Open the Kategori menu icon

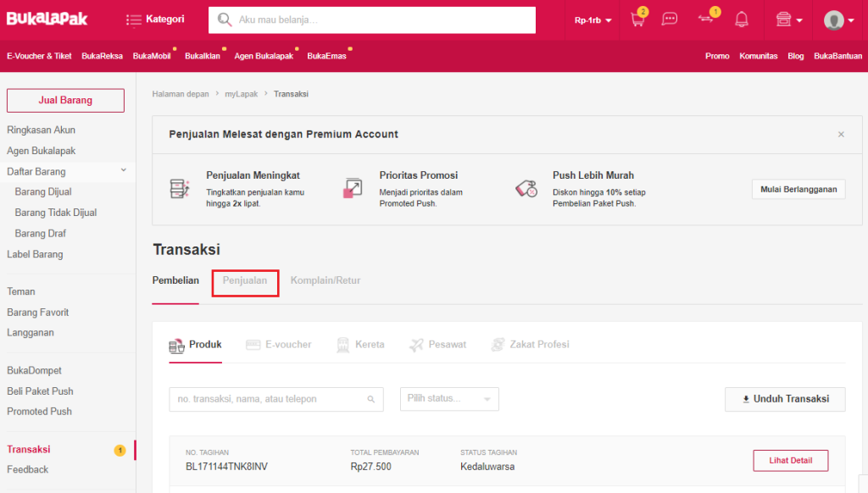(133, 20)
